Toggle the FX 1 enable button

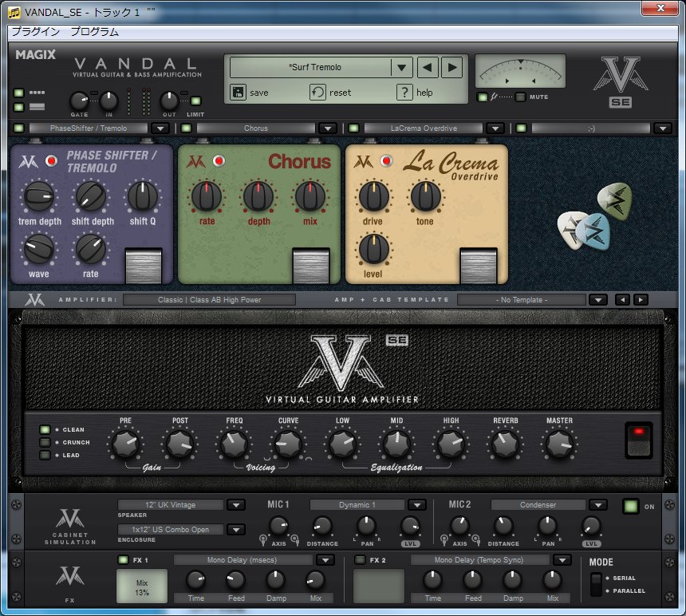(x=123, y=559)
